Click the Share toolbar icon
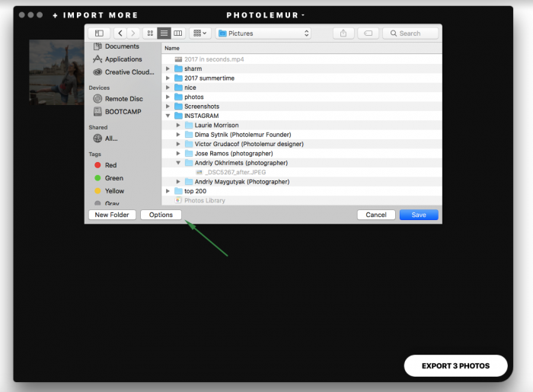This screenshot has height=392, width=533. pyautogui.click(x=343, y=33)
